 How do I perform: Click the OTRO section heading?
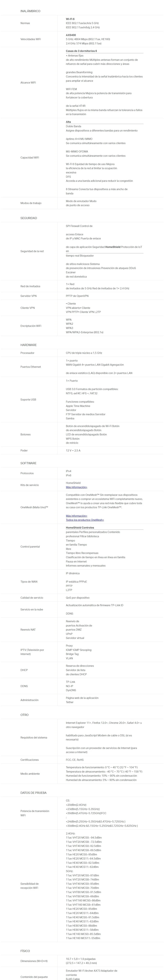coord(24,715)
